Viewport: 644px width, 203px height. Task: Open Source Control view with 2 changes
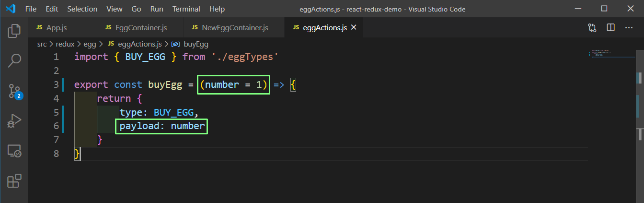(14, 91)
